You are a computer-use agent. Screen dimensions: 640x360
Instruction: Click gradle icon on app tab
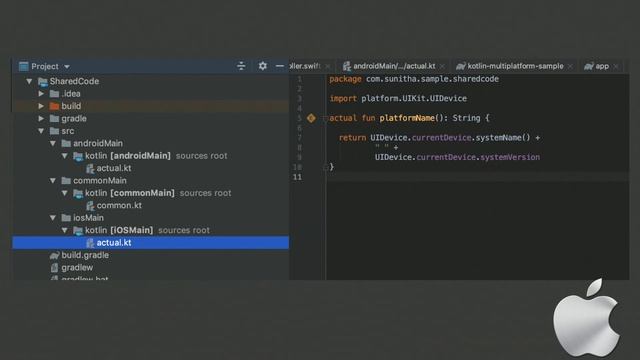tap(589, 66)
